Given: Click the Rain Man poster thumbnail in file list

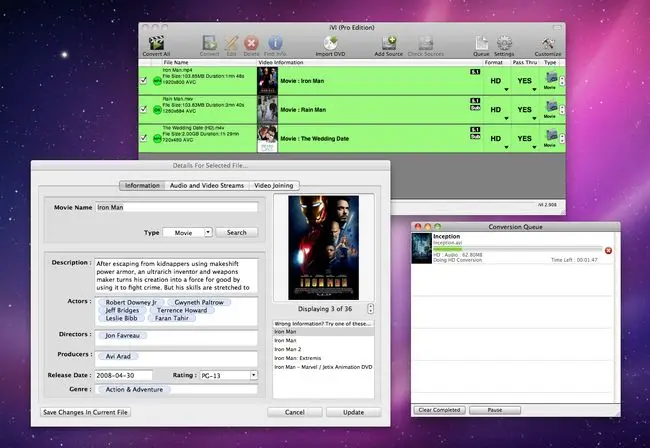Looking at the screenshot, I should tap(267, 110).
